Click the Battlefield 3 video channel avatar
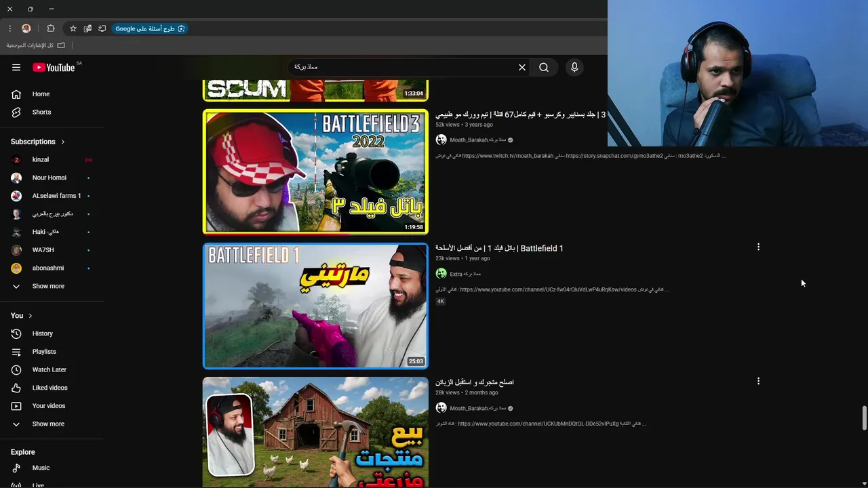Screen dimensions: 868x488 [441, 140]
